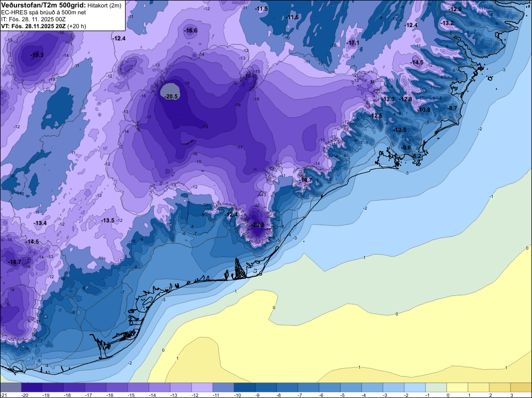This screenshot has height=398, width=532.
Task: Click the -20.5 label on the grey patch
Action: coord(171,96)
